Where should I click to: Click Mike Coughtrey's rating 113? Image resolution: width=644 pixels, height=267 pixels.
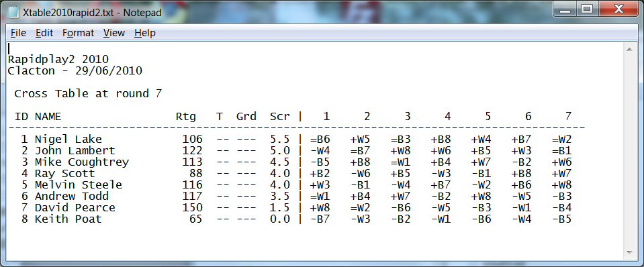pyautogui.click(x=193, y=162)
